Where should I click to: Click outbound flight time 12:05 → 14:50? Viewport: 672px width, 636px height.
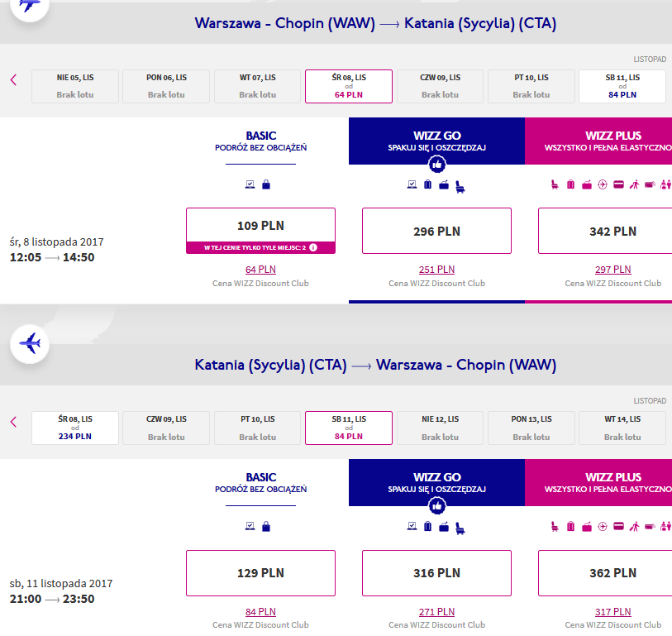pos(52,257)
